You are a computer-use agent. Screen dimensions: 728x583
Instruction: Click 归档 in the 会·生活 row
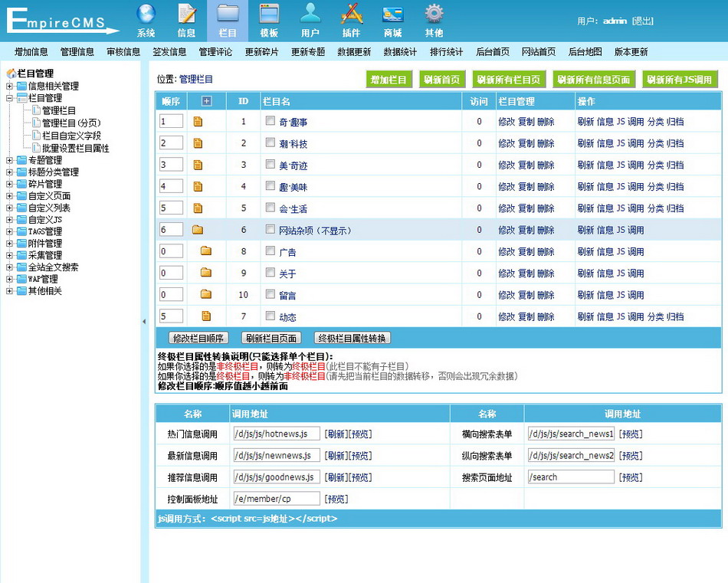(x=675, y=208)
